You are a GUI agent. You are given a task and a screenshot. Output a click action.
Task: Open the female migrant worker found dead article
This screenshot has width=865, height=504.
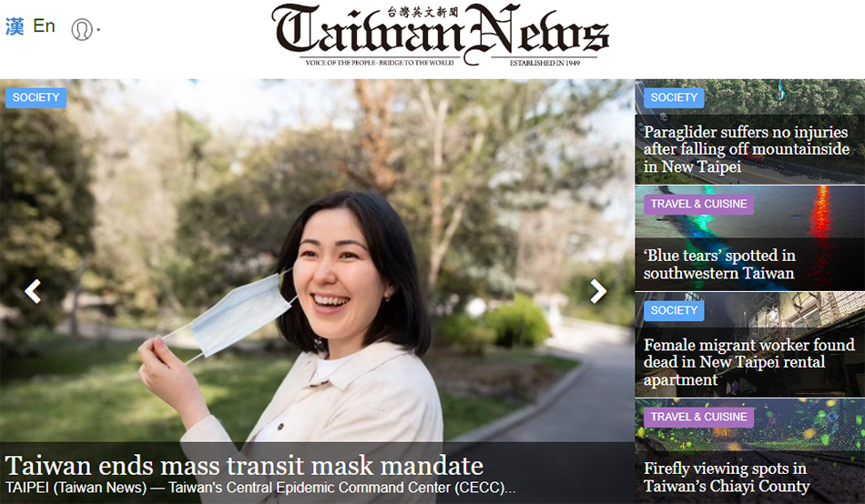[x=748, y=362]
